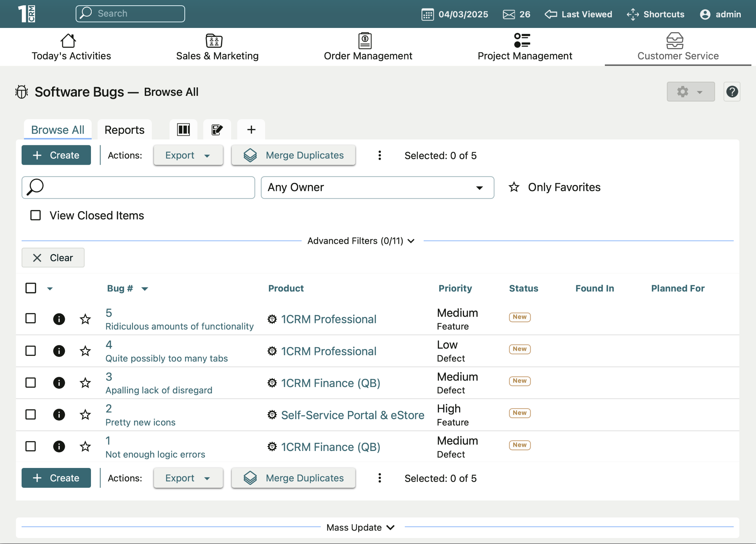The height and width of the screenshot is (544, 756).
Task: Show info for bug 5
Action: click(x=59, y=319)
